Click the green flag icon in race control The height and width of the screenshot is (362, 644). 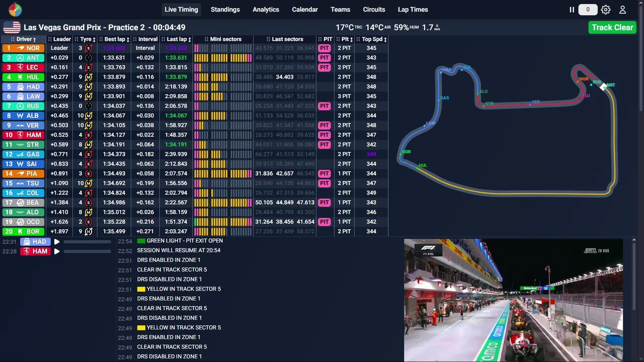pos(141,241)
